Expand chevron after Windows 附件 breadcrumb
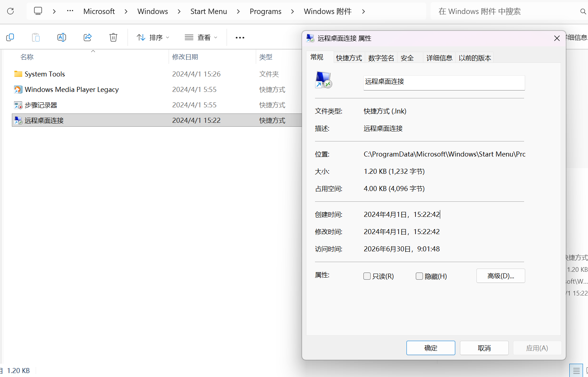The height and width of the screenshot is (377, 588). pyautogui.click(x=363, y=11)
